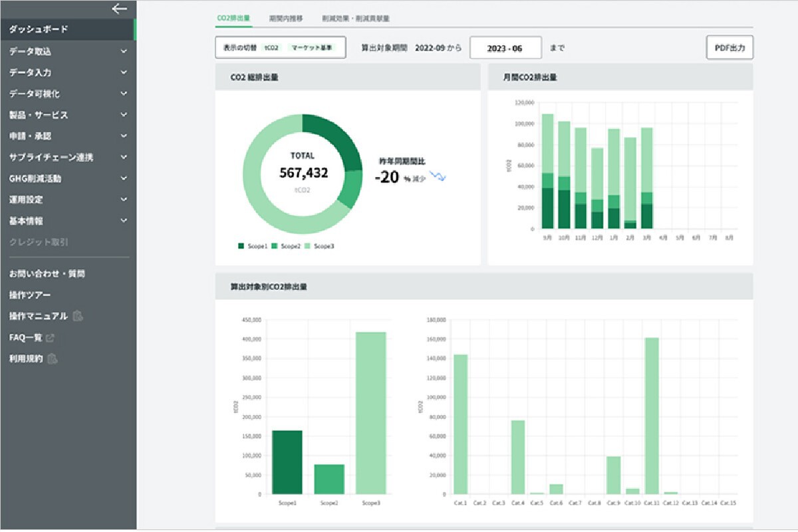Click the document icon beside 利用規約
The height and width of the screenshot is (532, 798).
pos(53,359)
